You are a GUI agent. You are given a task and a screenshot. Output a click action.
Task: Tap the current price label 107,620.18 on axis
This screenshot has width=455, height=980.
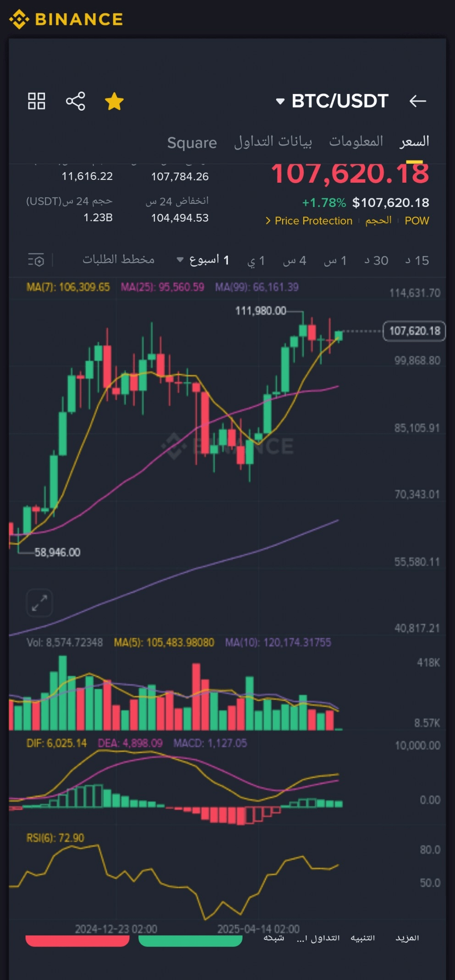coord(414,331)
